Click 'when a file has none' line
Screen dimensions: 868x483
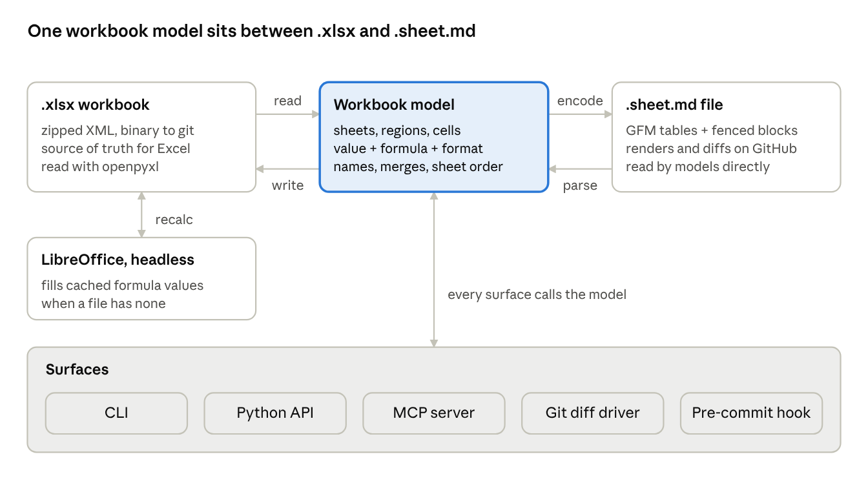103,303
